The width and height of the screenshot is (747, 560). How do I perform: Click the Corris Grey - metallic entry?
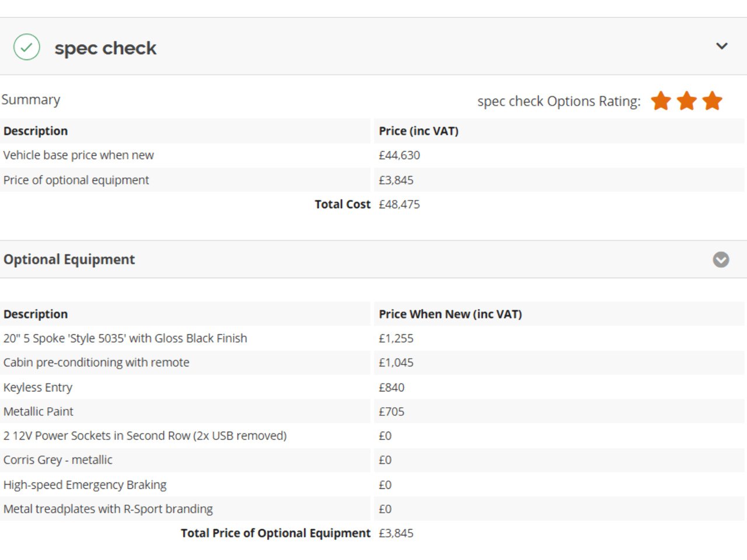(x=58, y=460)
